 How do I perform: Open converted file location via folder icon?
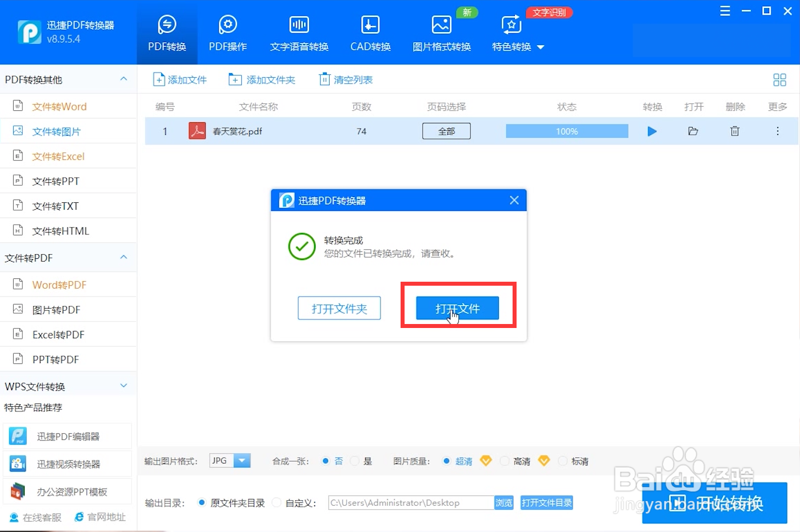[x=693, y=131]
